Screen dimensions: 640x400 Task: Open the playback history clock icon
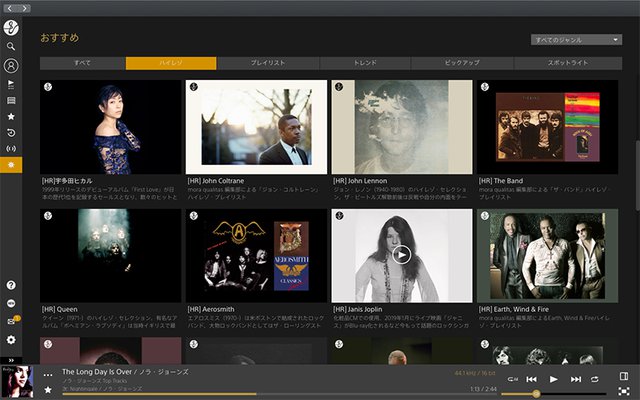[x=11, y=132]
